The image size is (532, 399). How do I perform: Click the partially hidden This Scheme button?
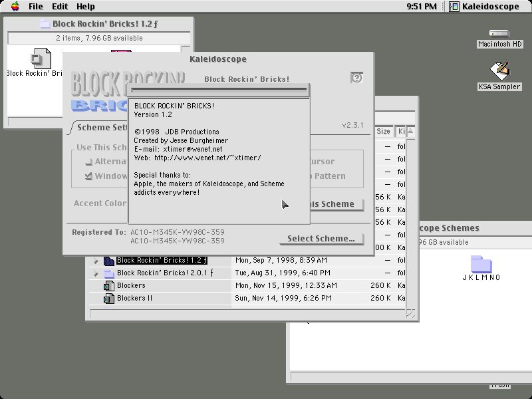(337, 204)
